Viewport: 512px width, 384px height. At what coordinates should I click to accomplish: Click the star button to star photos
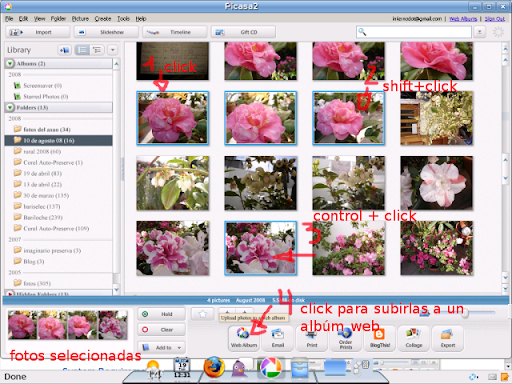(203, 314)
